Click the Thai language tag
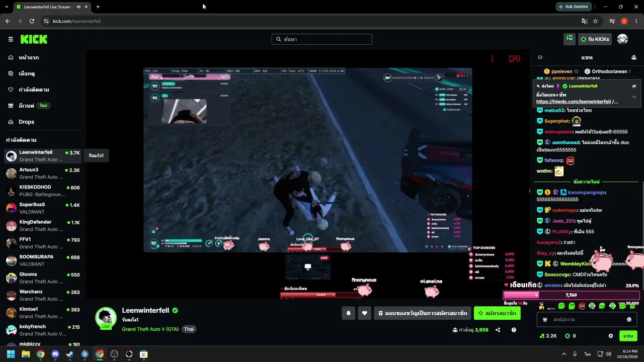 [x=189, y=329]
